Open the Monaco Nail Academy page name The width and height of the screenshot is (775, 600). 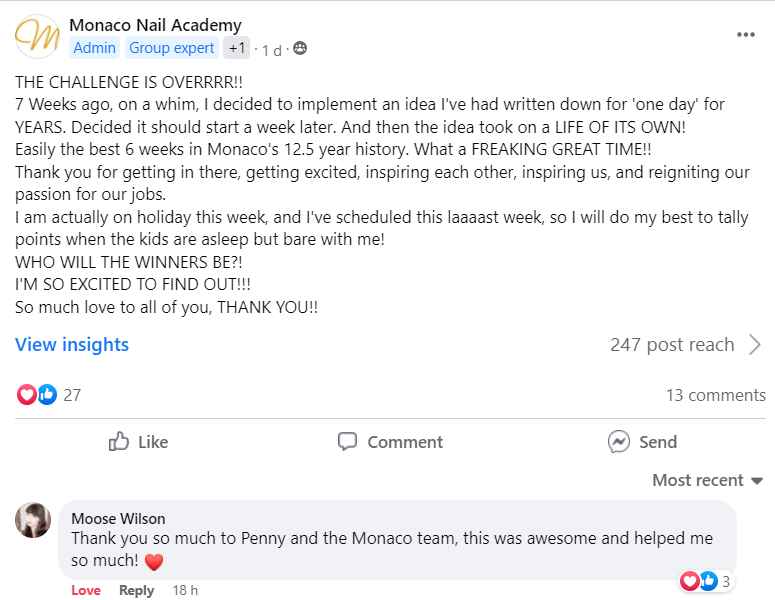tap(155, 25)
